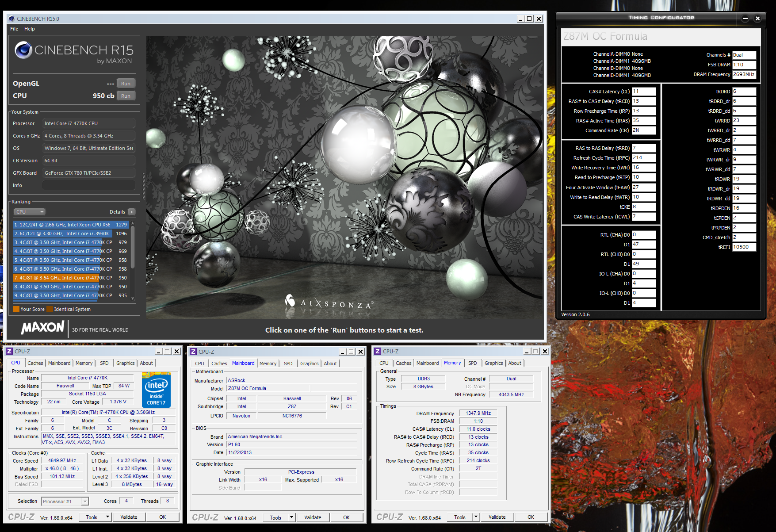Select ranking row 1 Xeon X5650 entry
This screenshot has width=776, height=532.
click(71, 225)
